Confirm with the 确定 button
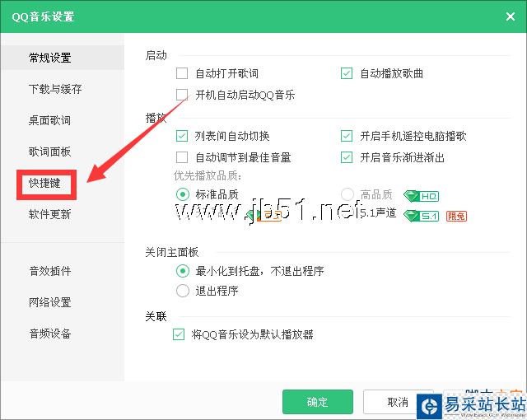Screen dimensions: 527x420 coord(318,402)
